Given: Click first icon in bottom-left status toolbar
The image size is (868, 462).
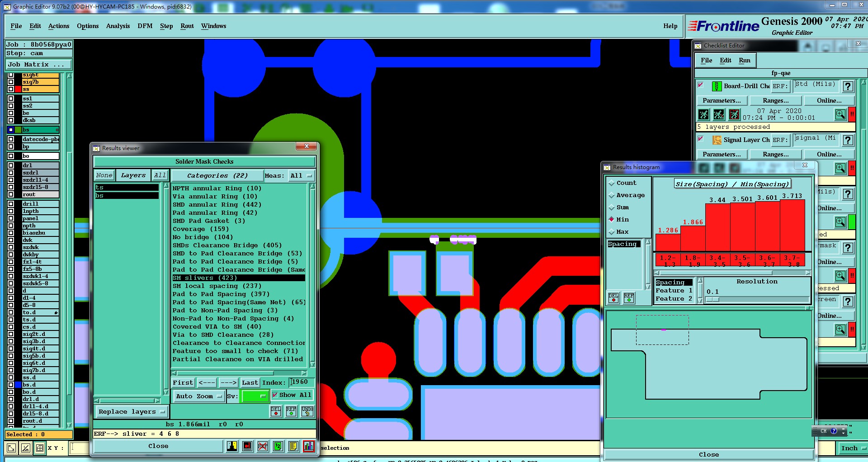Looking at the screenshot, I should pos(11,448).
